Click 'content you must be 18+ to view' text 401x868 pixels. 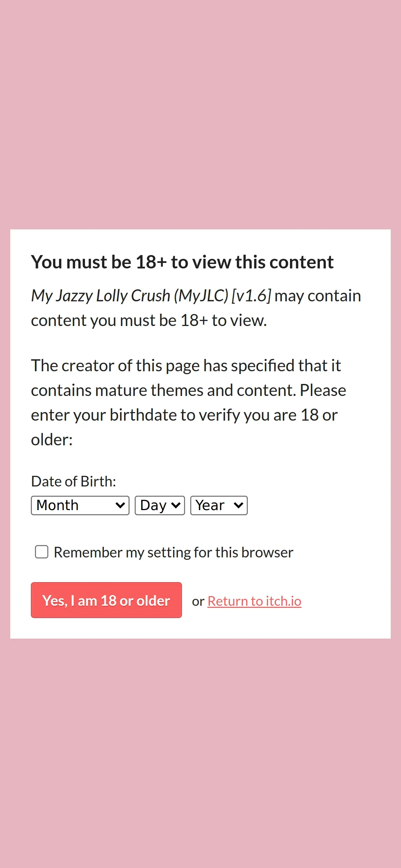pos(149,321)
